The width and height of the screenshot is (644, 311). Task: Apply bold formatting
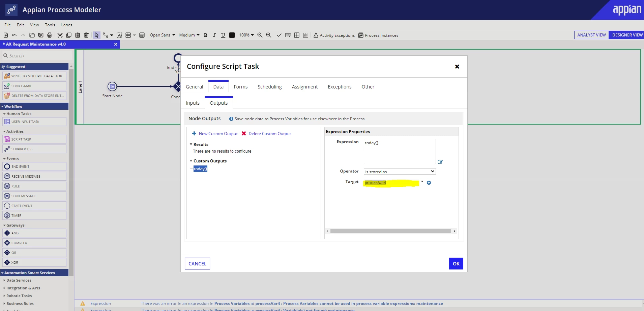[x=206, y=35]
